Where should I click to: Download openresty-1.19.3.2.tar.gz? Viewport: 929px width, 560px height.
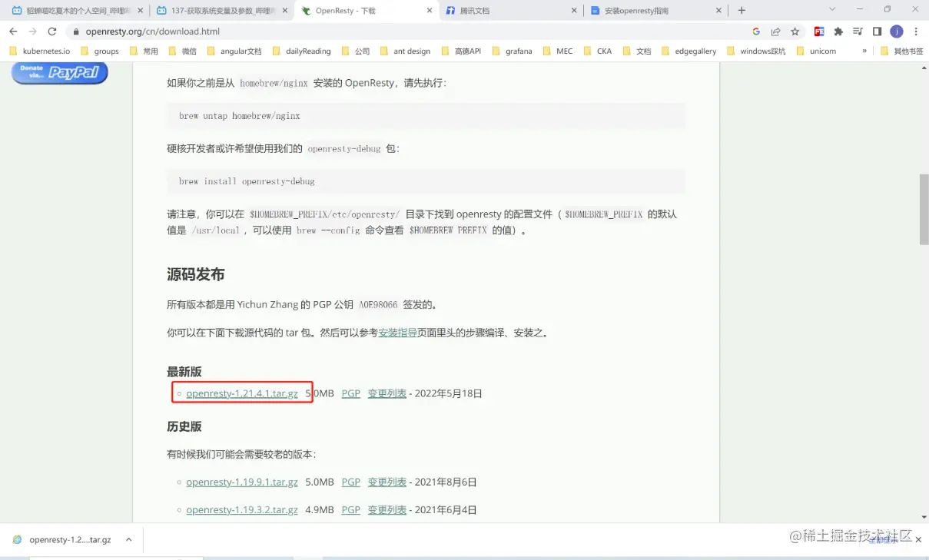242,509
